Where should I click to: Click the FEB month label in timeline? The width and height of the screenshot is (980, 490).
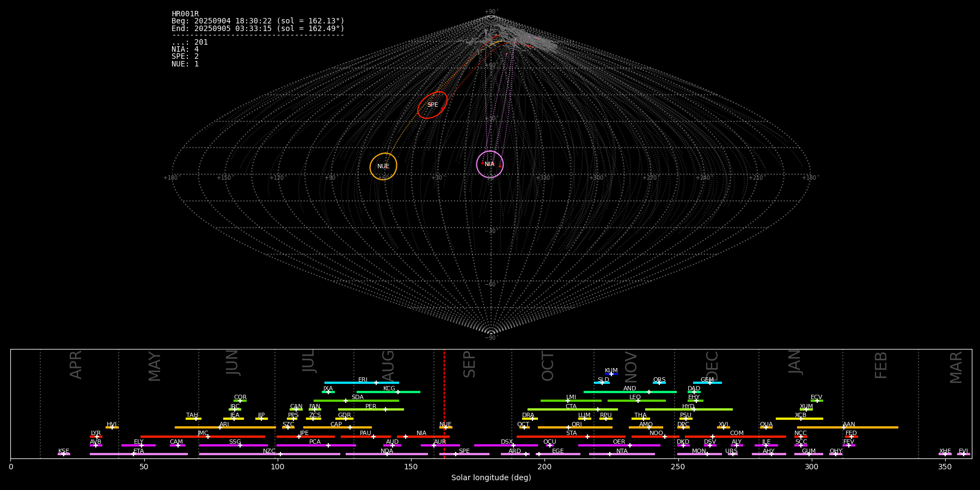coord(881,365)
